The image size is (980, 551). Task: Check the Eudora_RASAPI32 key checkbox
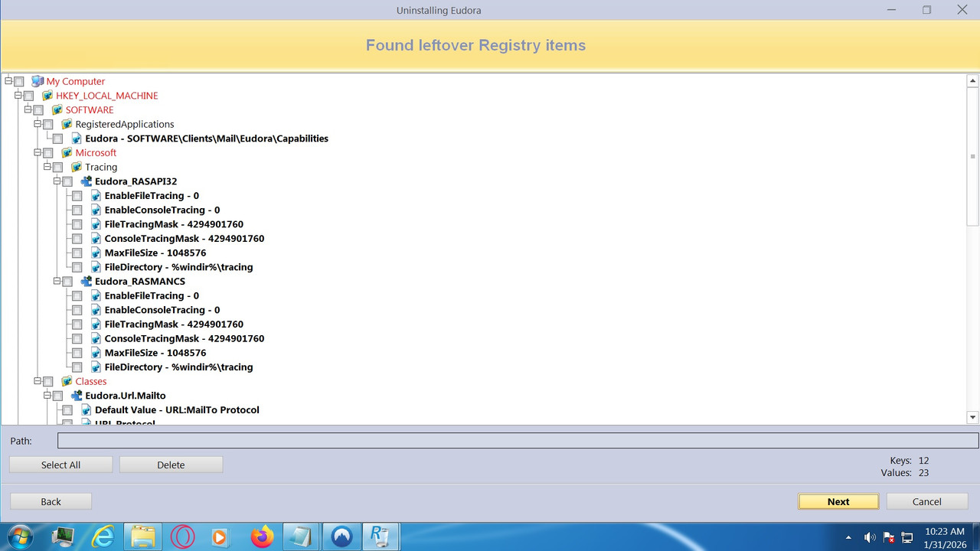67,181
